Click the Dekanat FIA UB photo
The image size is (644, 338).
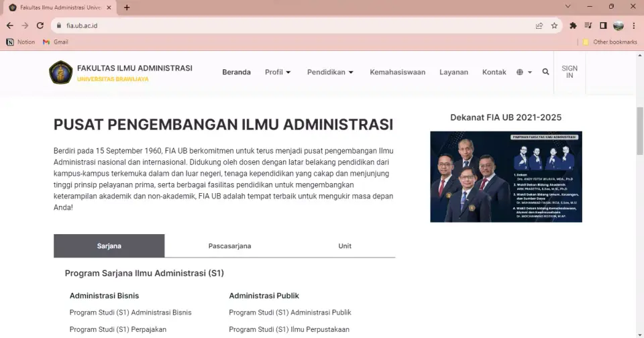coord(506,176)
